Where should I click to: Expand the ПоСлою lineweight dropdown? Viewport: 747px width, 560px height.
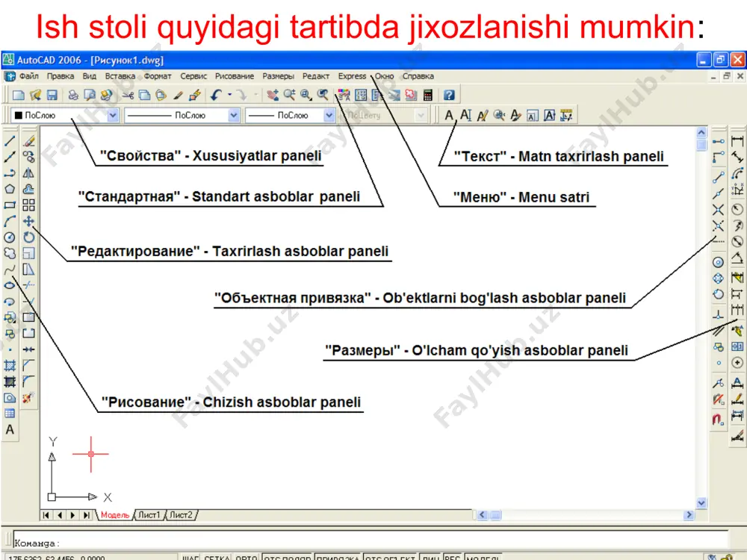click(329, 115)
